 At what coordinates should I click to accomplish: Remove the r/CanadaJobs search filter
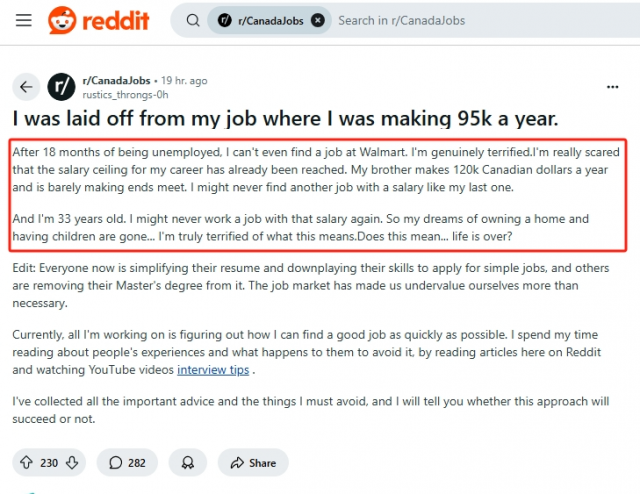318,20
